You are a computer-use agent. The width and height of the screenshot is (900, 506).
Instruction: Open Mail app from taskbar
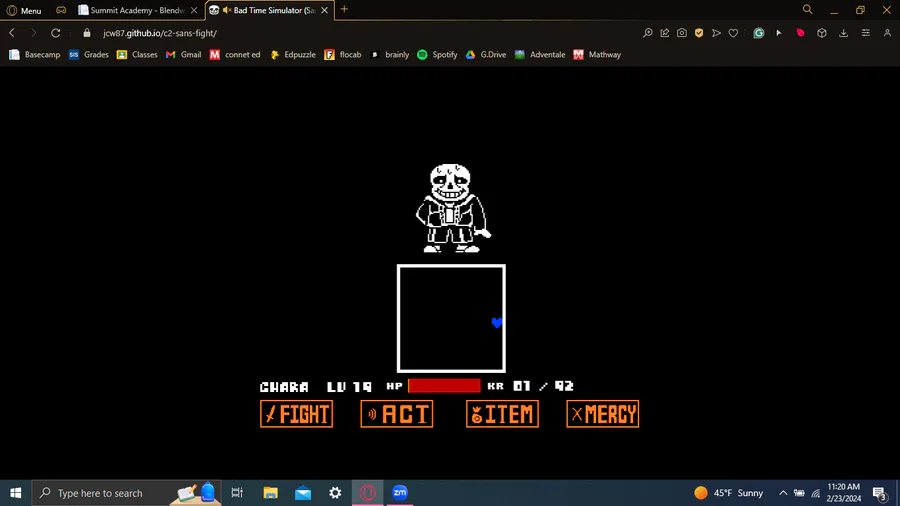click(x=303, y=493)
